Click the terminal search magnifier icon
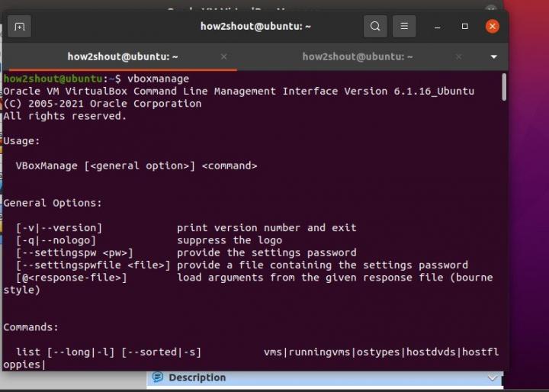Viewport: 549px width, 392px height. [374, 26]
